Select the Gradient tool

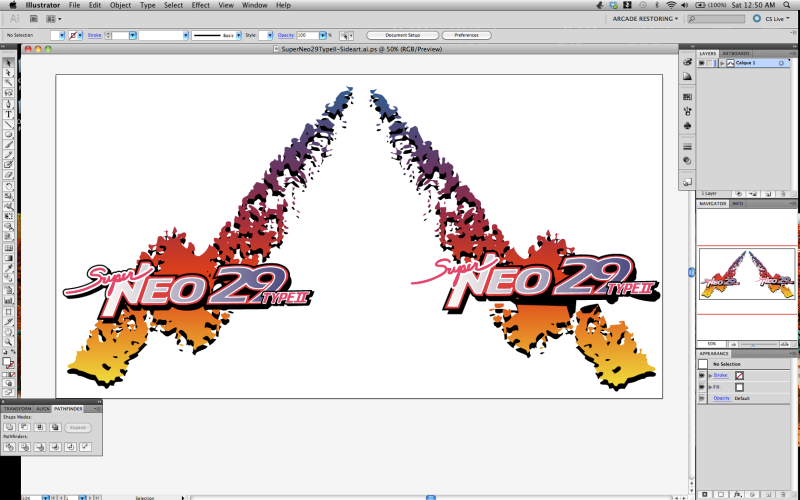pyautogui.click(x=8, y=258)
